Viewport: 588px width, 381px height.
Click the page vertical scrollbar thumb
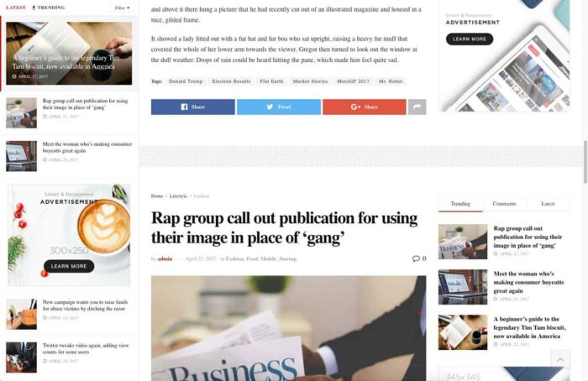coord(585,162)
